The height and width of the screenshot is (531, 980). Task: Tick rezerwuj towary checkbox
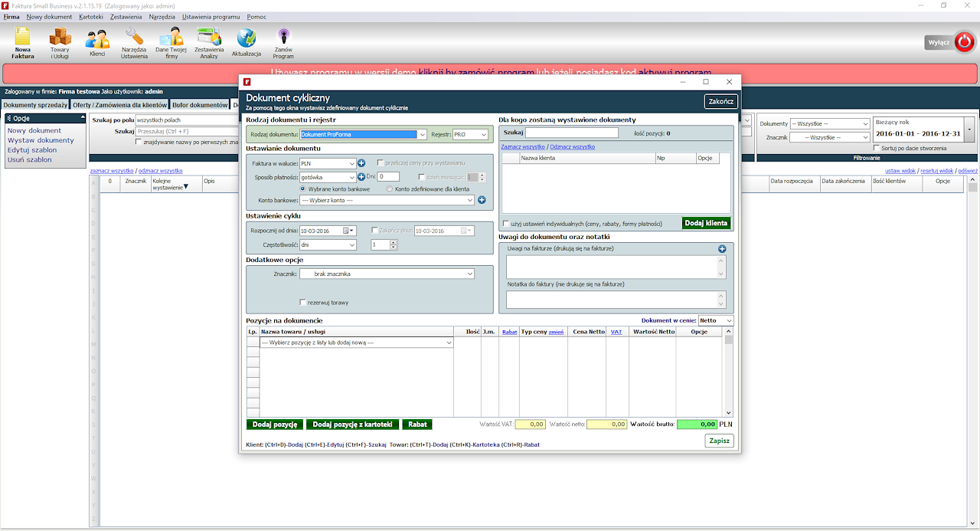point(303,302)
